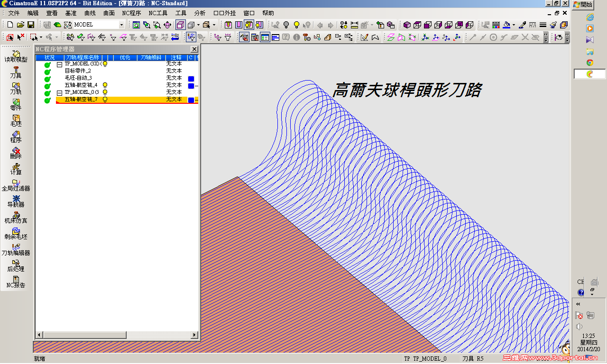Image resolution: width=607 pixels, height=364 pixels.
Task: Open the 刀轨编辑器 (toolpath editor)
Action: coord(16,249)
